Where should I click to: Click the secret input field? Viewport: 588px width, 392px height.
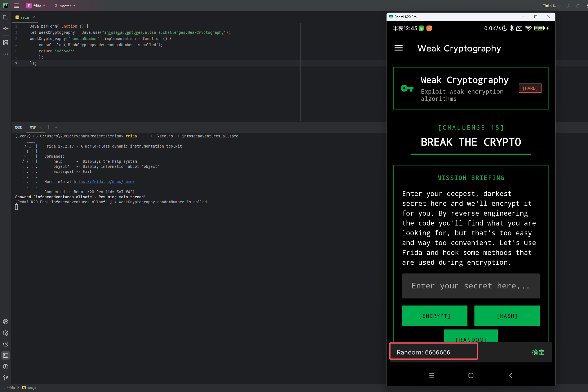tap(471, 286)
